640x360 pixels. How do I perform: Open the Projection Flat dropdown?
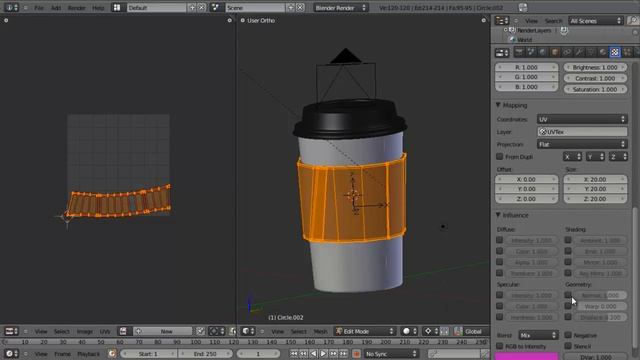coord(582,144)
